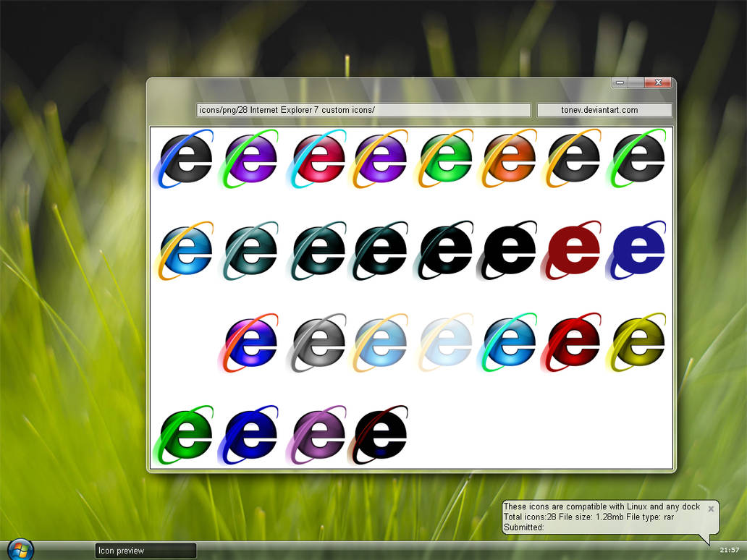Choose the purple e icon with orange ring

(x=379, y=158)
